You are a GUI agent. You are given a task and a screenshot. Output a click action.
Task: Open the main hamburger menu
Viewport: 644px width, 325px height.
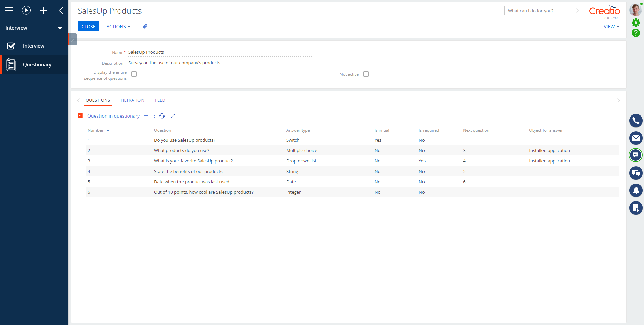tap(9, 10)
